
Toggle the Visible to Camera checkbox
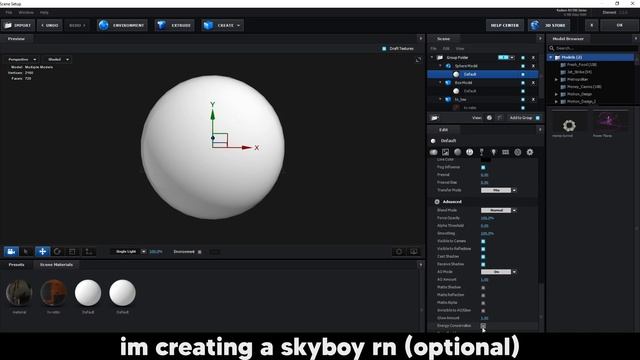(483, 241)
